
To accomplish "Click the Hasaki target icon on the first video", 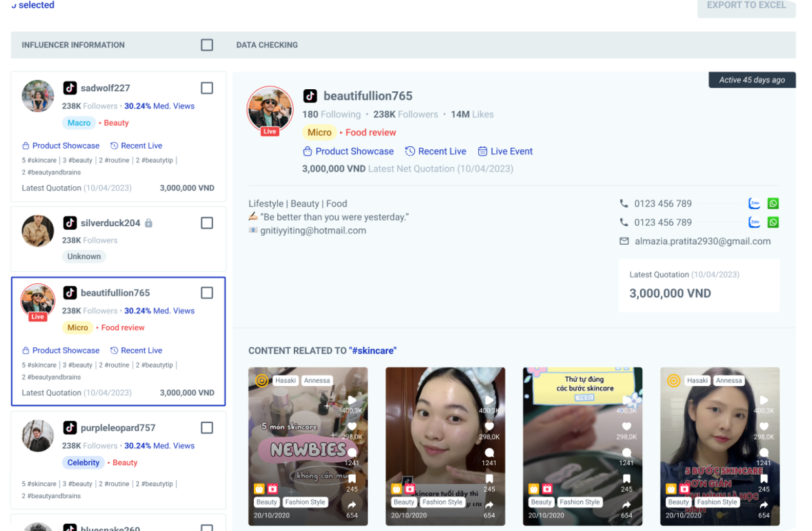I will click(262, 381).
